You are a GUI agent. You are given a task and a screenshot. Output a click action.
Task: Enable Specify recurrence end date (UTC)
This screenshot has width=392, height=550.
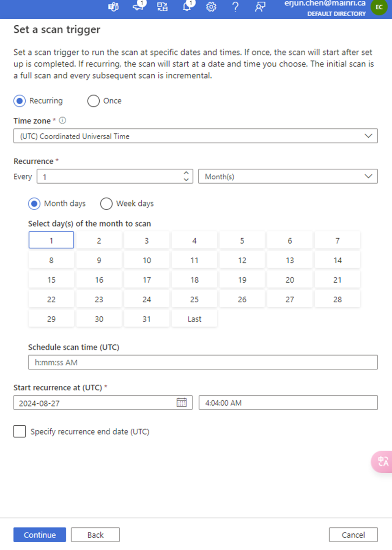pyautogui.click(x=19, y=431)
